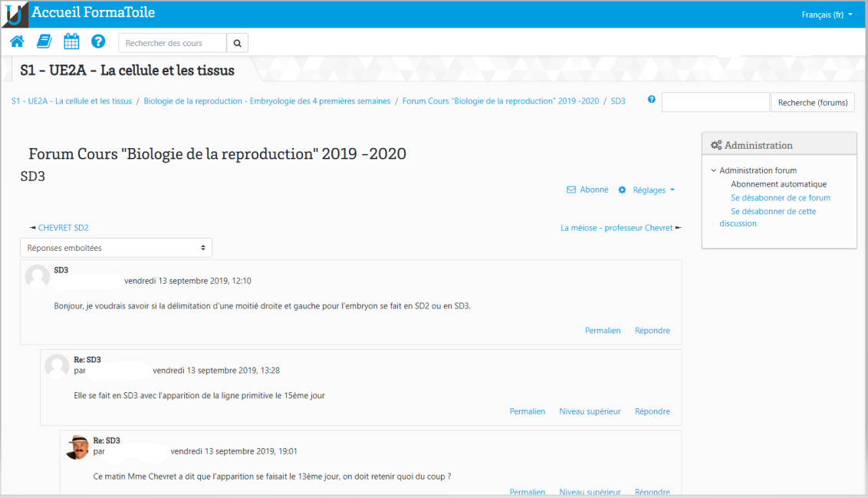Click Permalien on the 13:28 reply
Screen dimensions: 868x498
(x=527, y=411)
